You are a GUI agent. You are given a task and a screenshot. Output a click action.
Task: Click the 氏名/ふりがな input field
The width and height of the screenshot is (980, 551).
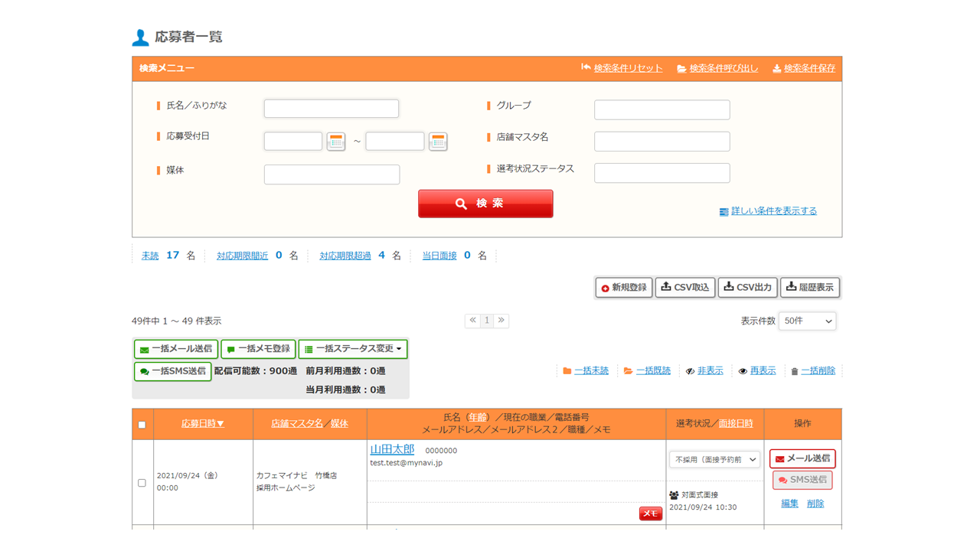coord(332,109)
